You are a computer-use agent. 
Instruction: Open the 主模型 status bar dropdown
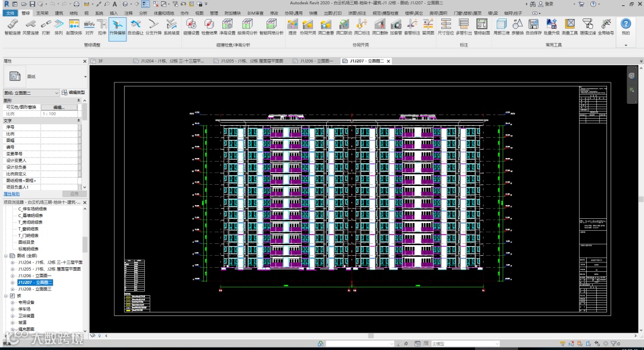pos(465,344)
